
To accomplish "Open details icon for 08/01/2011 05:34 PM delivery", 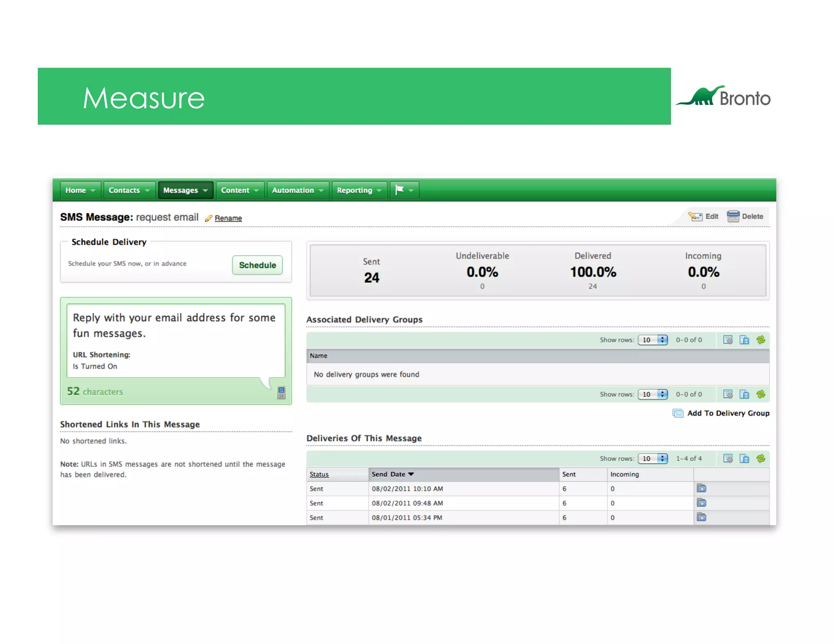I will click(x=701, y=517).
